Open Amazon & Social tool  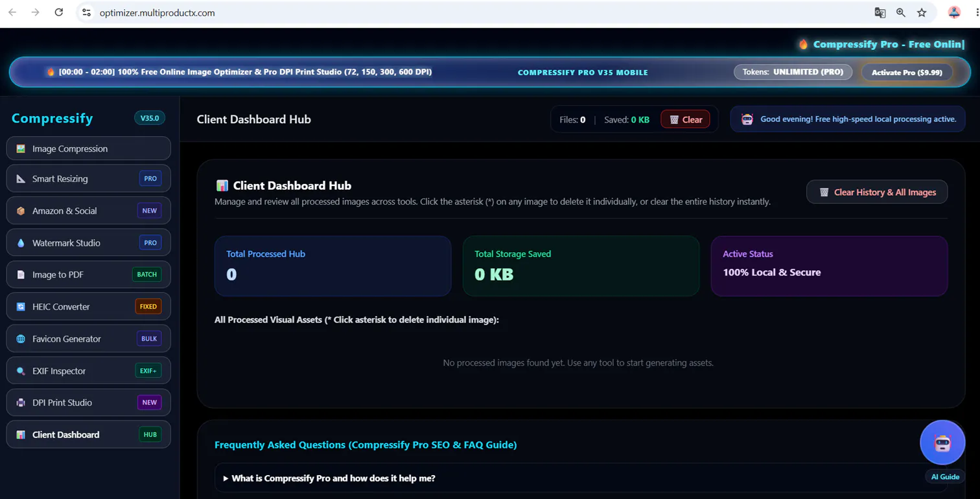coord(89,211)
